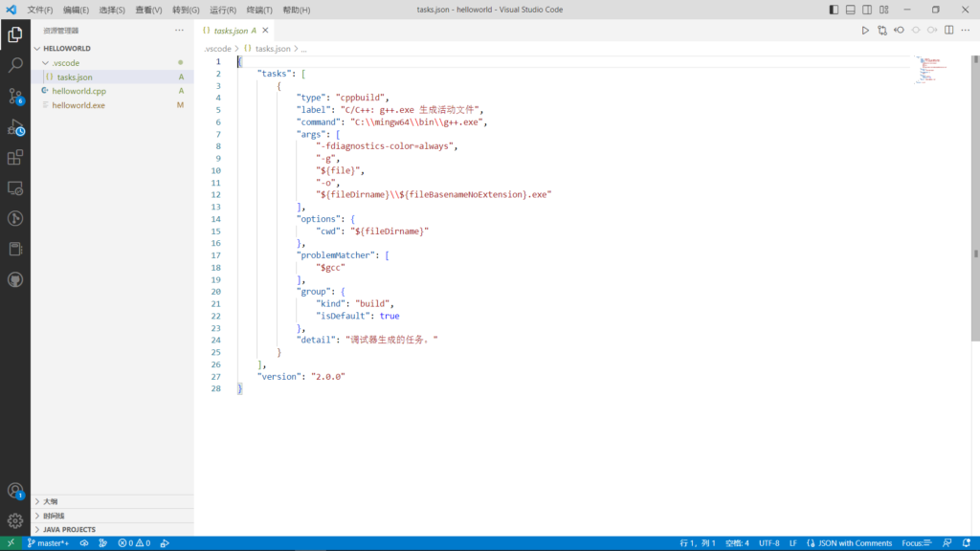Click the Run play button in editor toolbar
This screenshot has height=551, width=980.
point(865,31)
